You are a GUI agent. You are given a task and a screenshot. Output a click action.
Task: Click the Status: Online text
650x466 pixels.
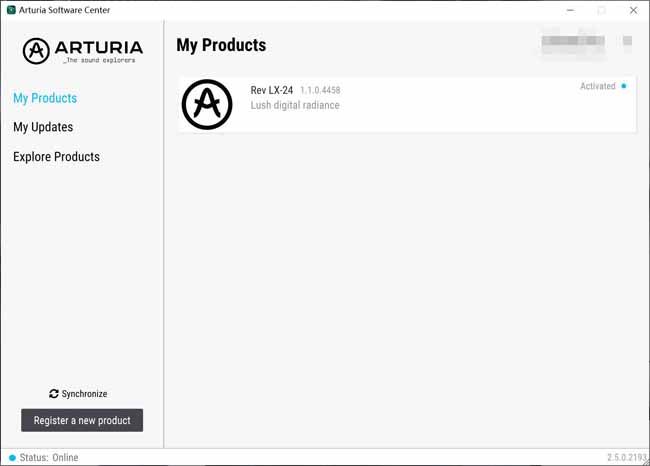click(49, 457)
